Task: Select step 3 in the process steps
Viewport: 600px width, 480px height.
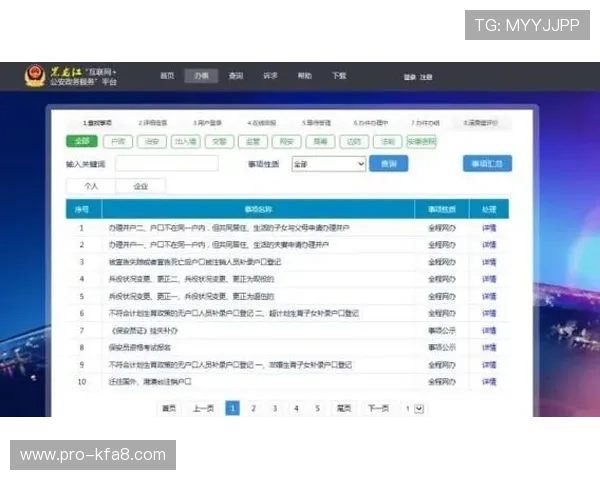Action: point(207,123)
